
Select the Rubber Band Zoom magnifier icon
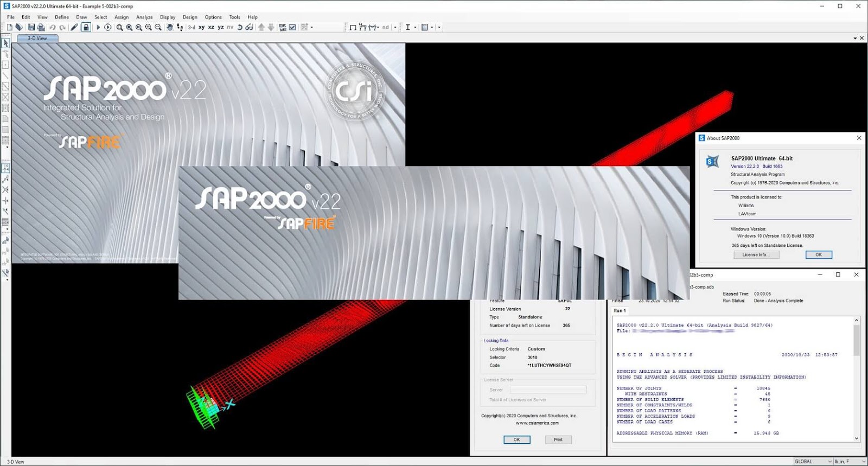point(119,27)
